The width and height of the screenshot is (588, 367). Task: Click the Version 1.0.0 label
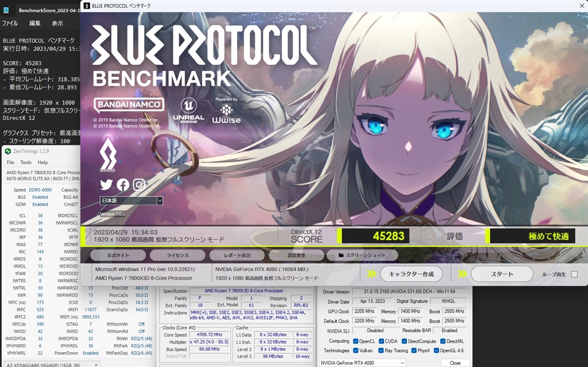[x=113, y=214]
